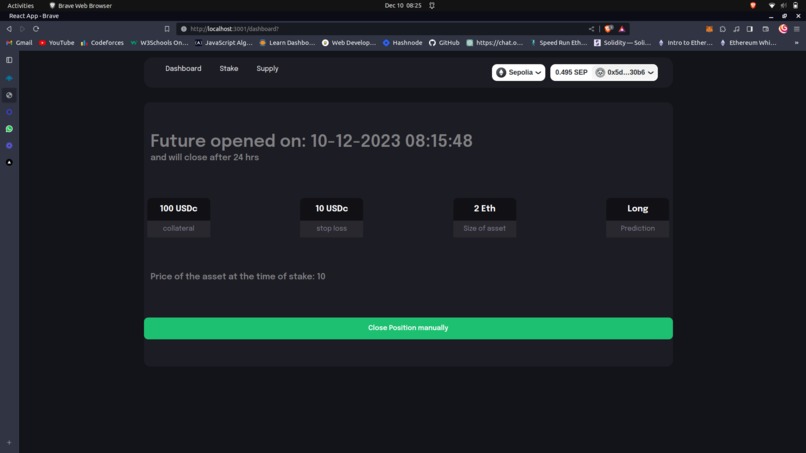Show more bookmarks with the overflow chevron
This screenshot has height=453, width=806.
point(796,43)
